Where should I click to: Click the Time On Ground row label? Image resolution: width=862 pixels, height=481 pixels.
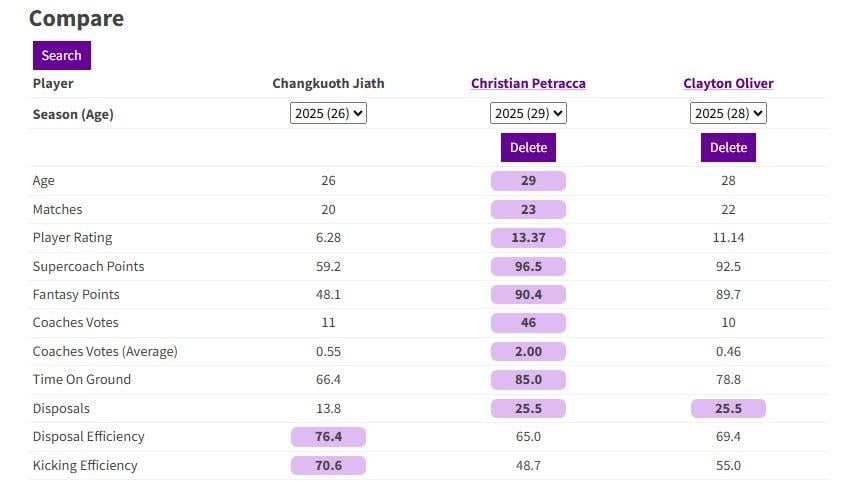pos(82,380)
